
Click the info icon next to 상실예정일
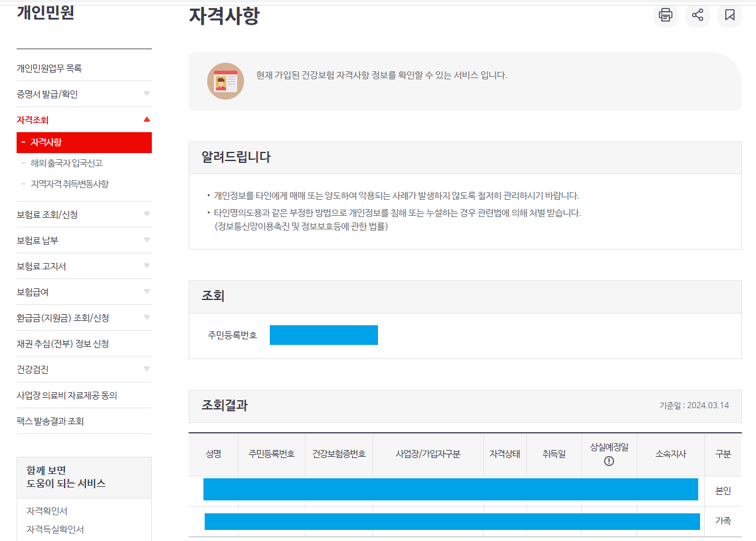click(609, 460)
